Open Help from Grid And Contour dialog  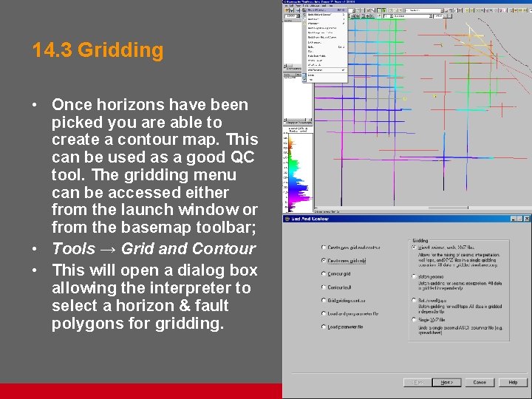tap(513, 383)
